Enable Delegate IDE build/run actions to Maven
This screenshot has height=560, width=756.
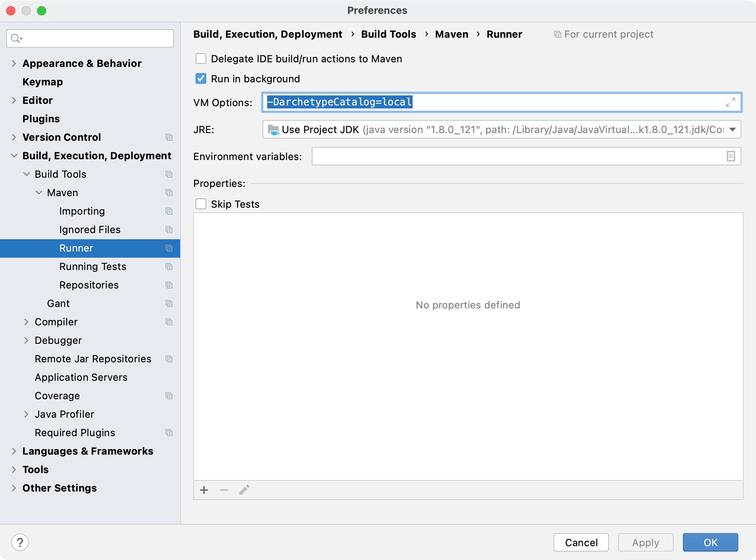click(x=201, y=59)
